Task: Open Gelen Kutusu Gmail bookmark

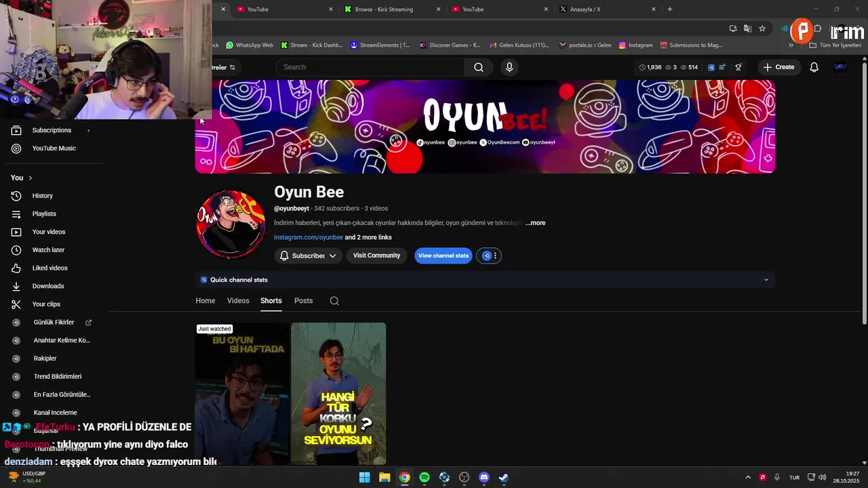Action: (x=519, y=45)
